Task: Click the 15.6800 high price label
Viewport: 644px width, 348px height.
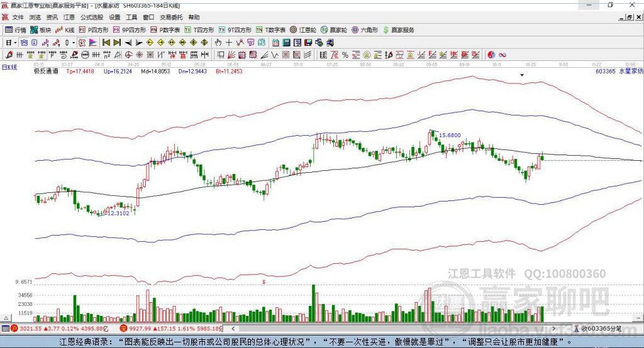Action: coord(450,135)
